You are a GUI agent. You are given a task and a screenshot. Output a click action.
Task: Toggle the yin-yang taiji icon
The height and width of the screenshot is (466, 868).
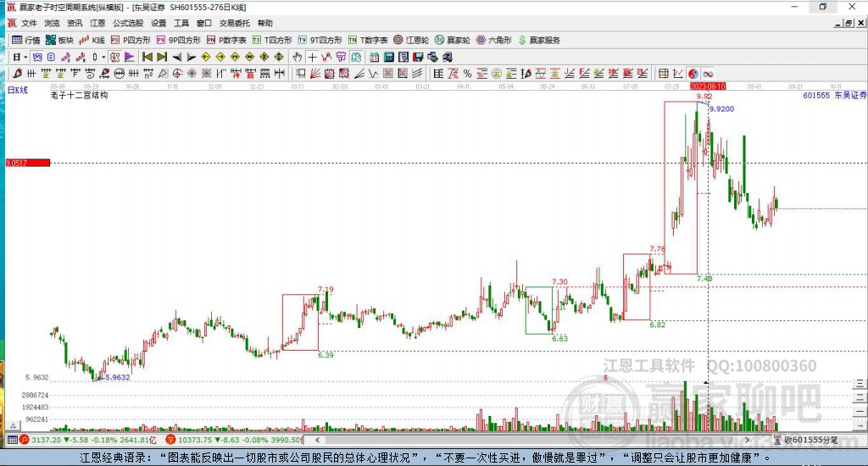pyautogui.click(x=693, y=74)
